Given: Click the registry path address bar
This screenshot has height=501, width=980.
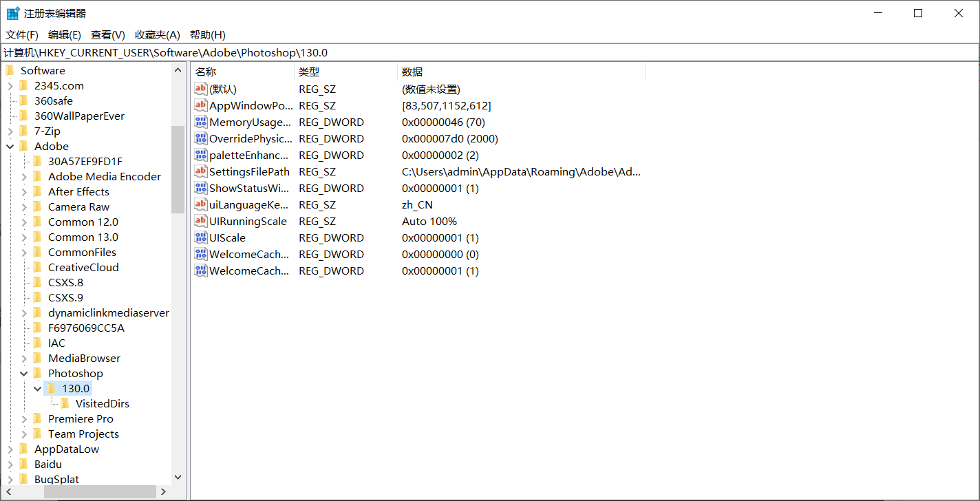Looking at the screenshot, I should point(489,52).
